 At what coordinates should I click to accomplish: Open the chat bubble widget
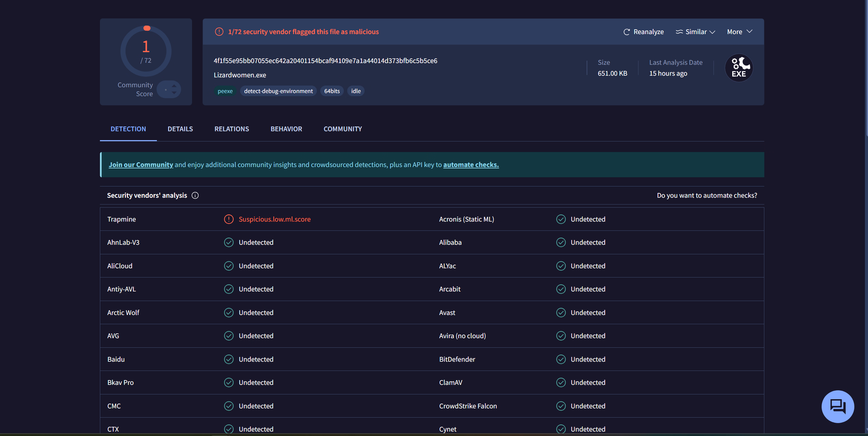coord(838,406)
